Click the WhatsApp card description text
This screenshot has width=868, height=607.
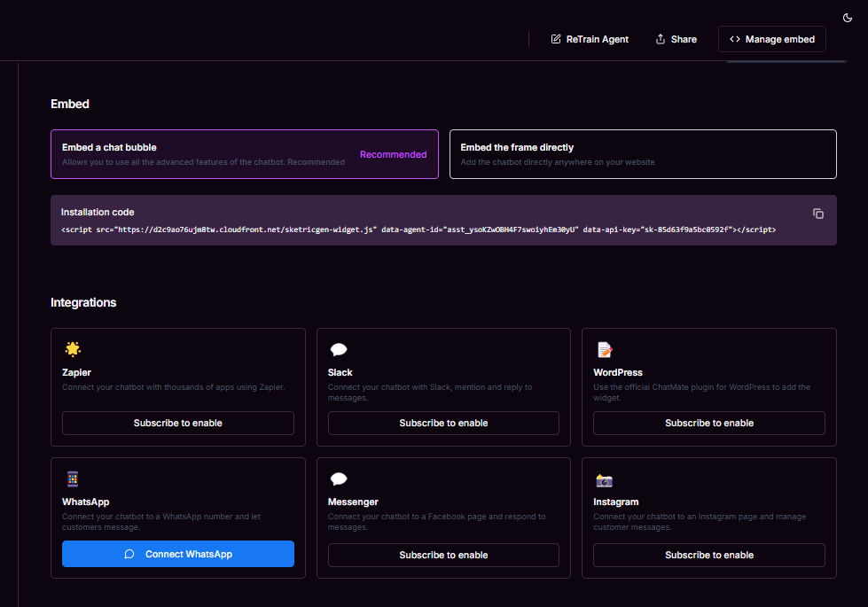(161, 522)
